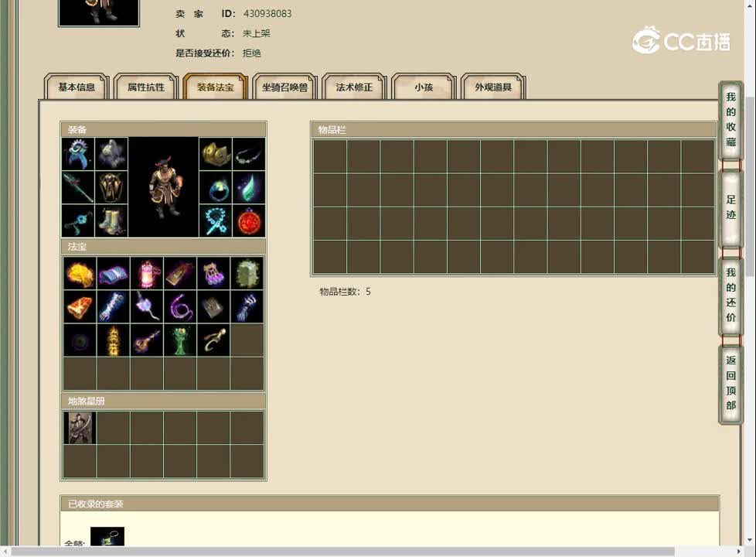Click the seller ID 430938083
756x557 pixels.
tap(267, 13)
